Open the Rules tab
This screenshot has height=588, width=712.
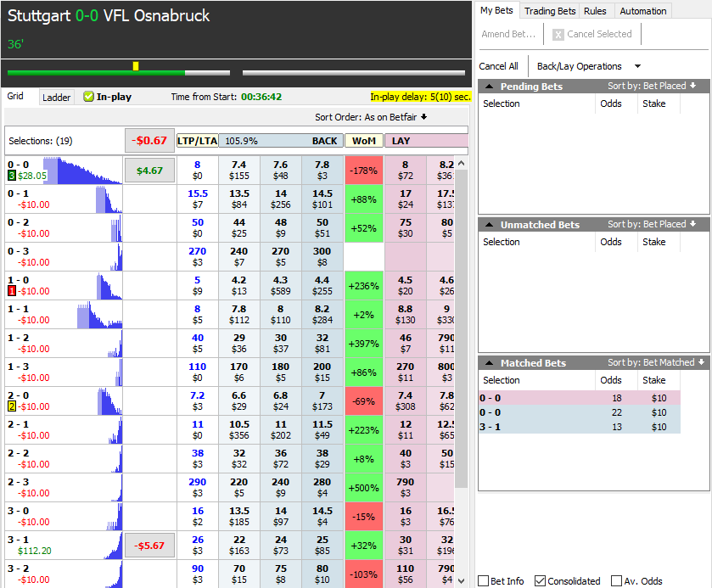(595, 11)
